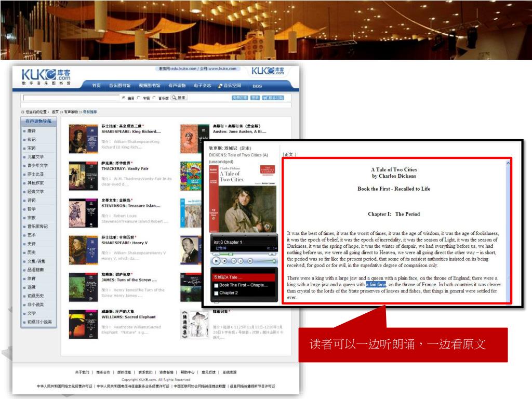Open the James Turn of the Screw thumbnail
The width and height of the screenshot is (532, 399).
coord(83,287)
